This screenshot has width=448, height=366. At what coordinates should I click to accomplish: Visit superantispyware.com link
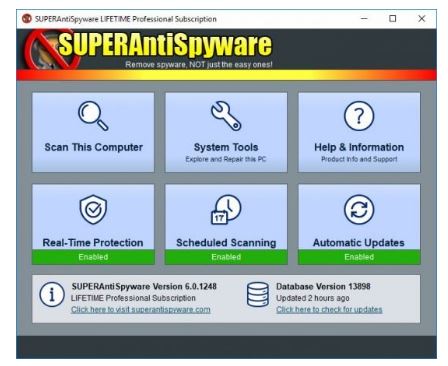coord(141,310)
